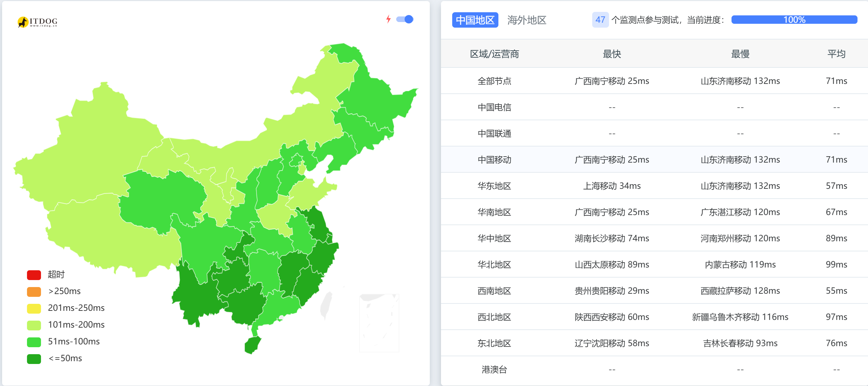The height and width of the screenshot is (386, 868).
Task: Click the 山东济南移动 132ms slowest result
Action: point(740,81)
